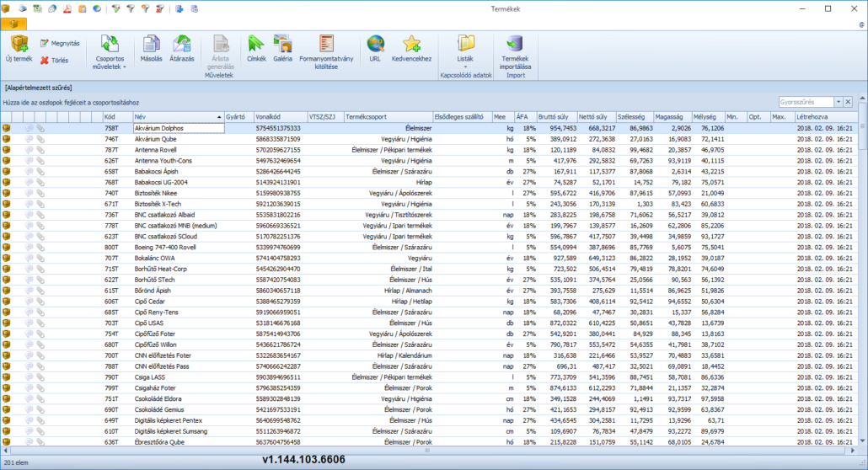This screenshot has height=470, width=868.
Task: Select the Akvárium Dolphos name cell
Action: pos(179,128)
